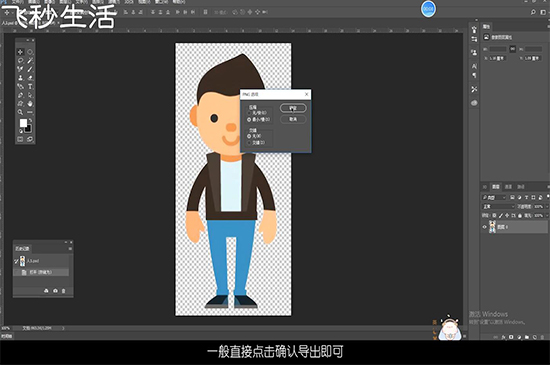Filter layers by pixel layer icon
The image size is (550, 365).
coord(512,197)
